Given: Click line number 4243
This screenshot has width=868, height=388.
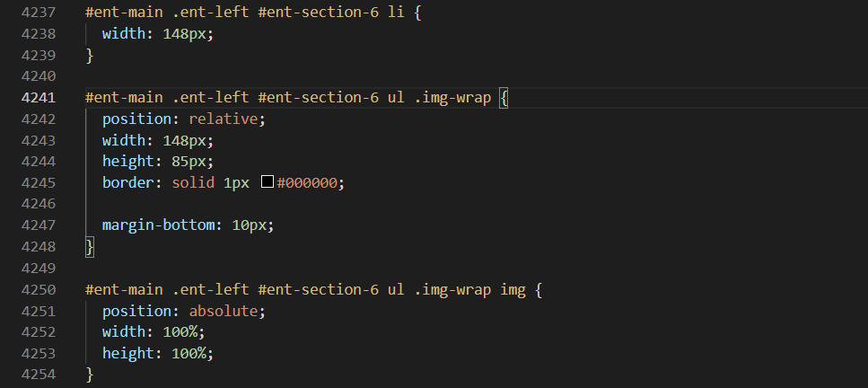Looking at the screenshot, I should click(39, 140).
